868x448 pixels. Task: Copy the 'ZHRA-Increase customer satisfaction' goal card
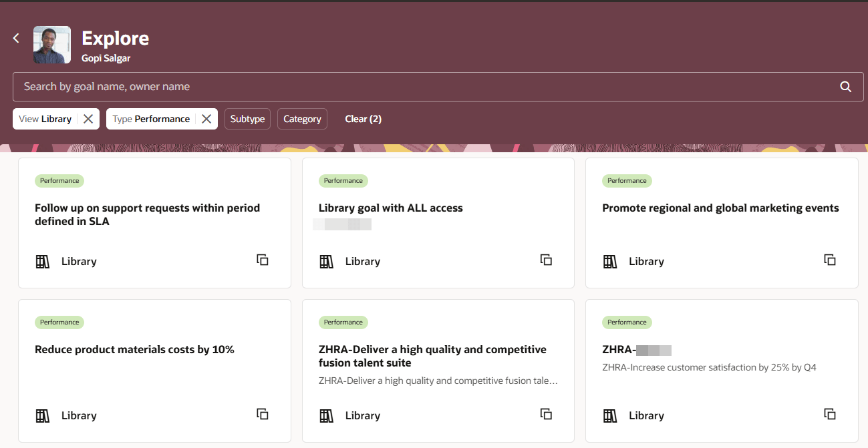click(830, 414)
